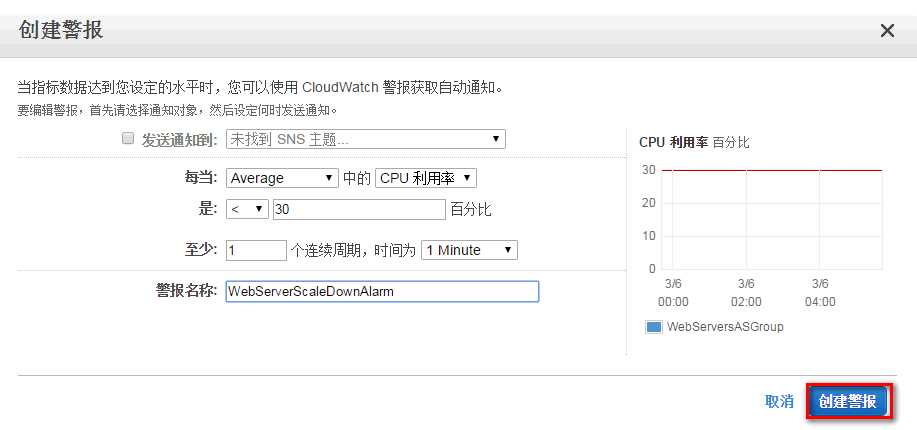Click the y-axis value 20
The image size is (917, 430).
[649, 204]
